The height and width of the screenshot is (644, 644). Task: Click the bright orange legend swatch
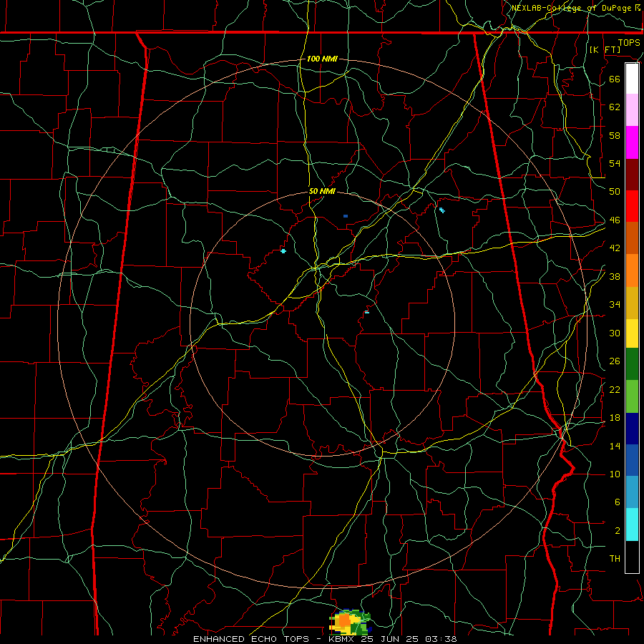[x=632, y=270]
